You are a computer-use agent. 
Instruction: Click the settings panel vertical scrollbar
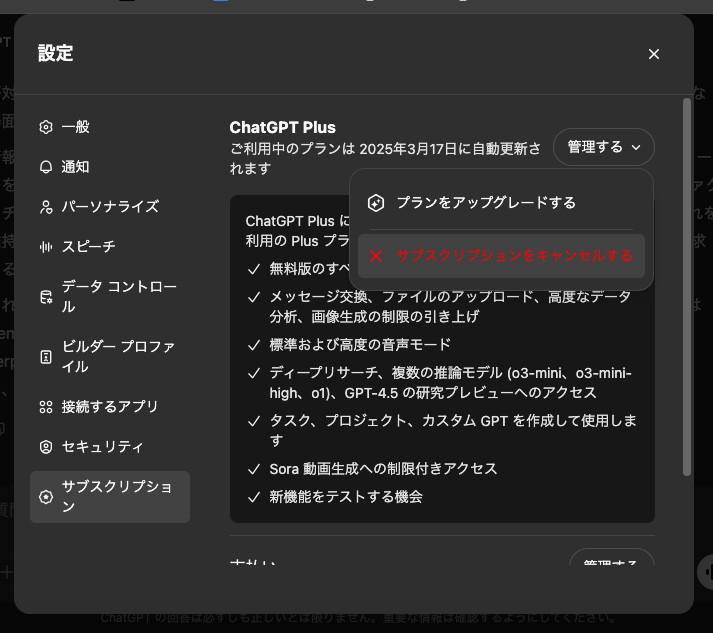click(x=687, y=287)
